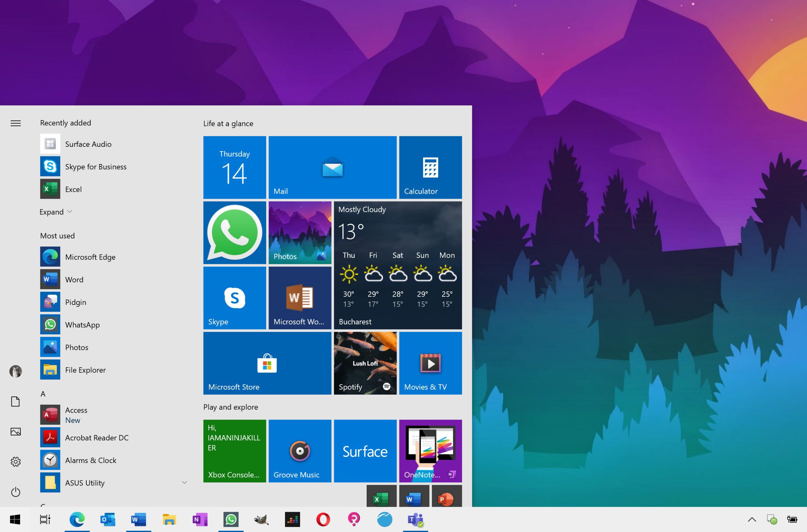
Task: Open the Bucharest weather tile
Action: [398, 265]
